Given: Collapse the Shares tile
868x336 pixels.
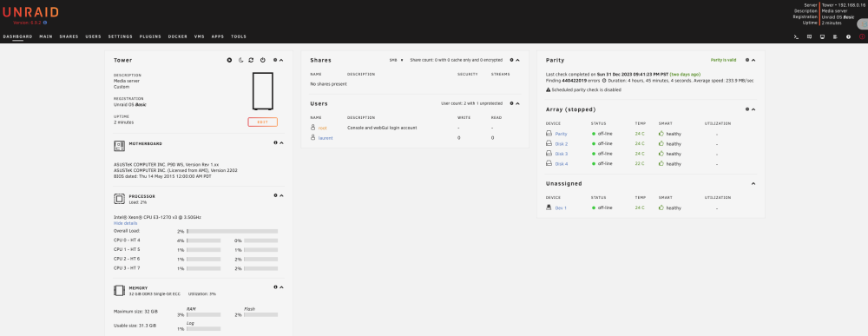Looking at the screenshot, I should 517,60.
